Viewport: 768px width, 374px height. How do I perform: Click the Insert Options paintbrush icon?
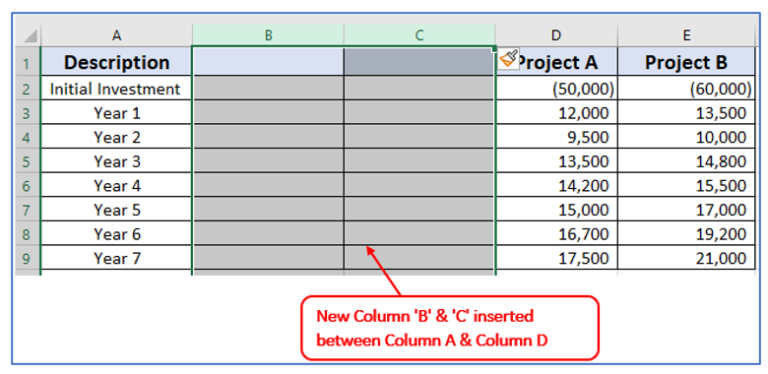509,59
